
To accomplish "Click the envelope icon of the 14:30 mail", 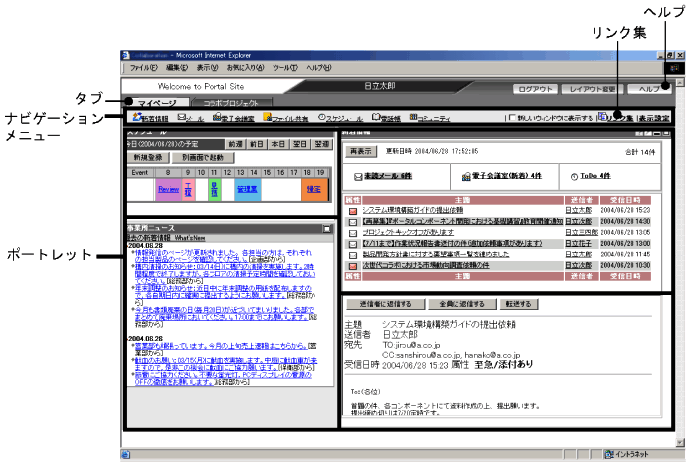I will 353,222.
